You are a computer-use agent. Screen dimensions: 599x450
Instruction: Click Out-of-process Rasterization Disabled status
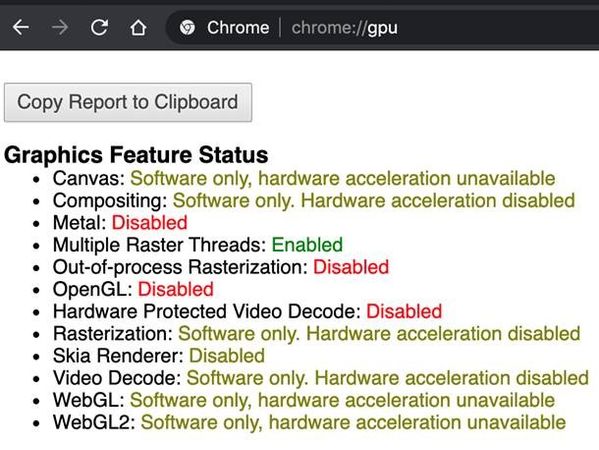[x=351, y=267]
